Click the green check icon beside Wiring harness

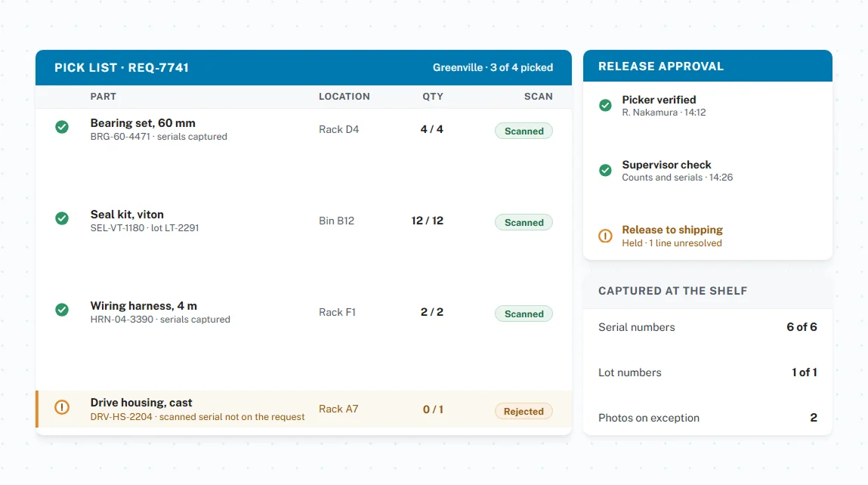[x=62, y=310]
